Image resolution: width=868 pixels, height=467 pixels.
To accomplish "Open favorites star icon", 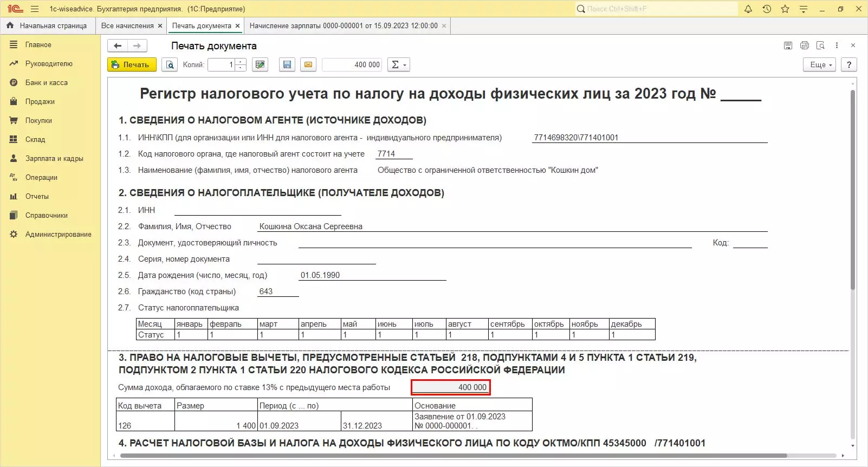I will [785, 9].
